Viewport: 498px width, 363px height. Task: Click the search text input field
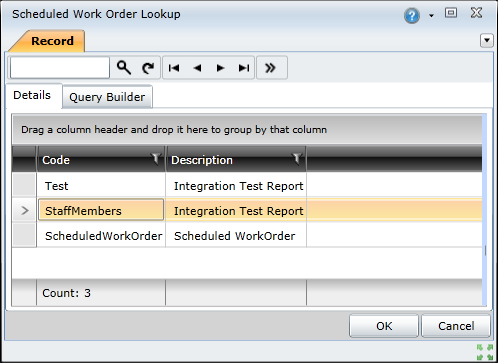pyautogui.click(x=60, y=68)
